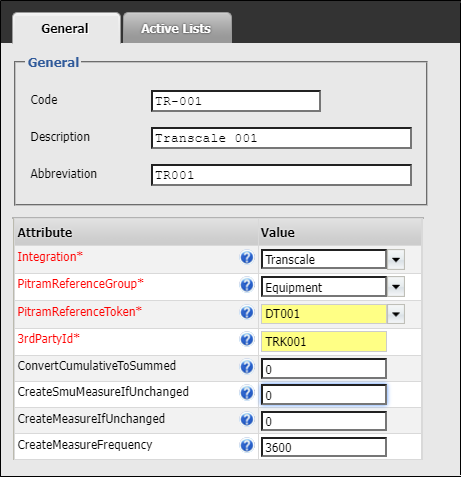
Task: Click the ConvertCumulativeToSummed attribute label
Action: coord(97,366)
